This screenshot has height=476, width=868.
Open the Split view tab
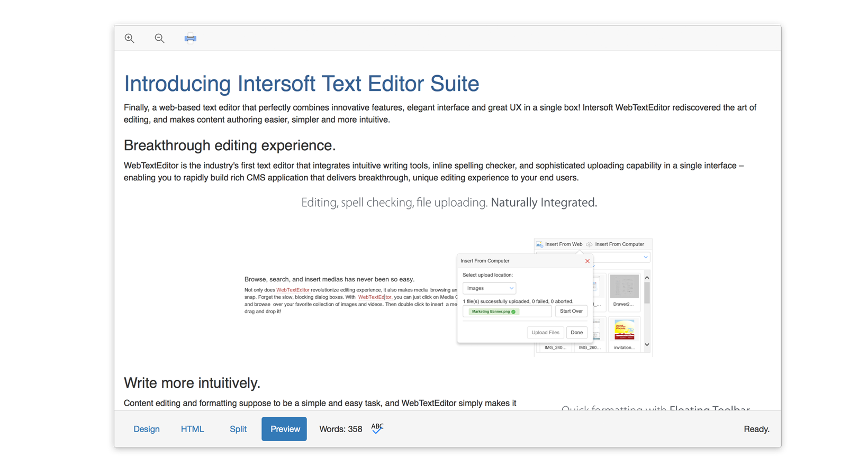(x=238, y=429)
